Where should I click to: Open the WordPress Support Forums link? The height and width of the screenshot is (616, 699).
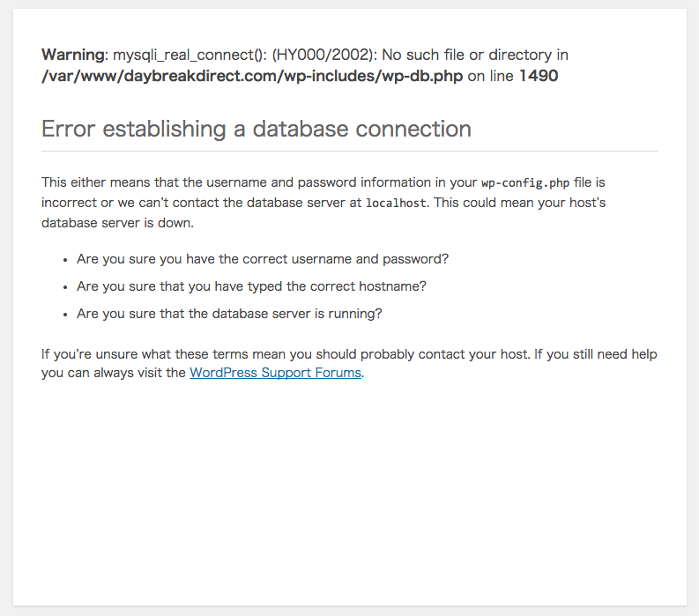point(275,373)
